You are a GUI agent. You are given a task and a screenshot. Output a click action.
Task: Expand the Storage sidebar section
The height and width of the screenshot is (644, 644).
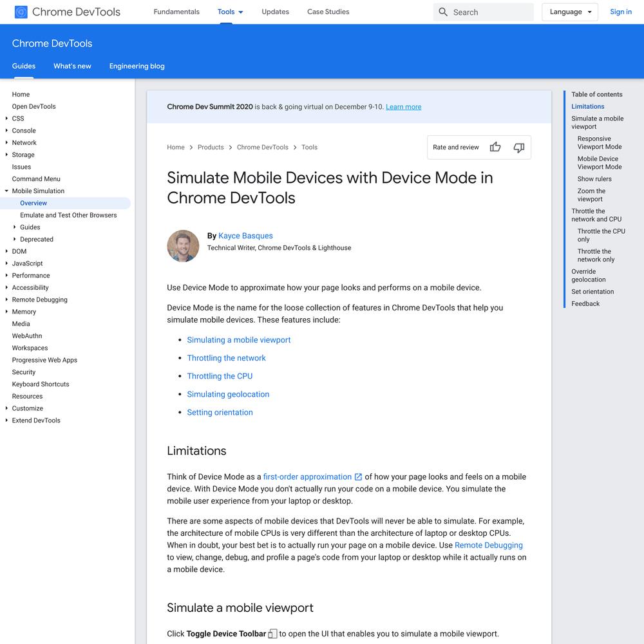pyautogui.click(x=6, y=155)
